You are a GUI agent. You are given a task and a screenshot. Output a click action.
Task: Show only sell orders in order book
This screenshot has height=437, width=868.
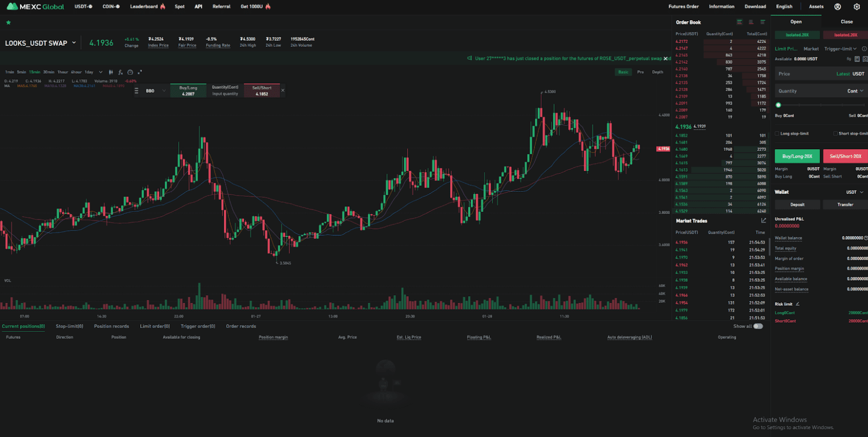751,22
